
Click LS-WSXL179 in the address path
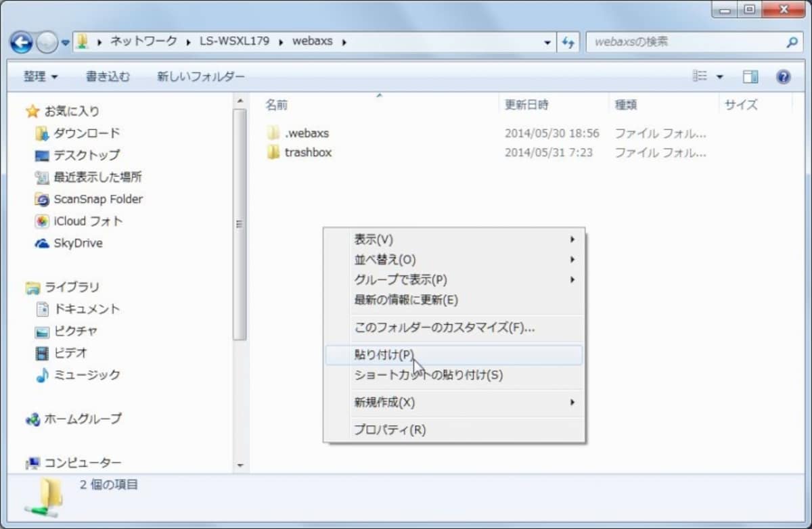click(234, 41)
